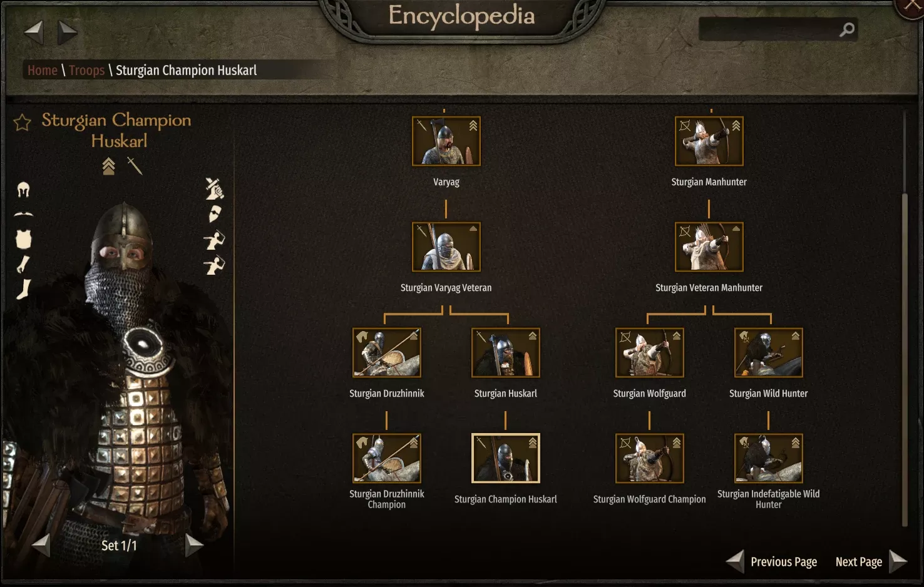Click the search magnifier icon
Screen dimensions: 924x587
pyautogui.click(x=846, y=29)
